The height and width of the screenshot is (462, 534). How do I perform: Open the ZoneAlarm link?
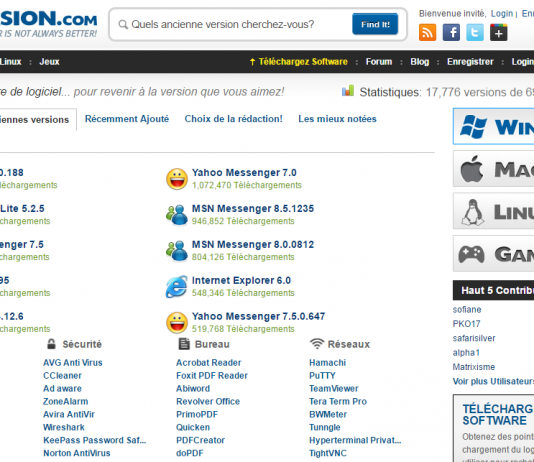66,401
